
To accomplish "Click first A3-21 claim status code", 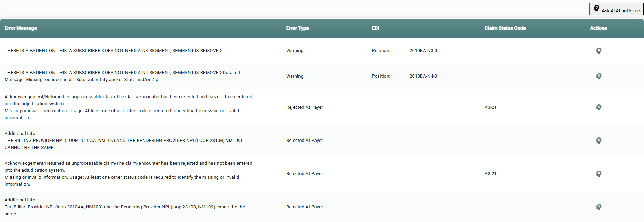I will (491, 107).
